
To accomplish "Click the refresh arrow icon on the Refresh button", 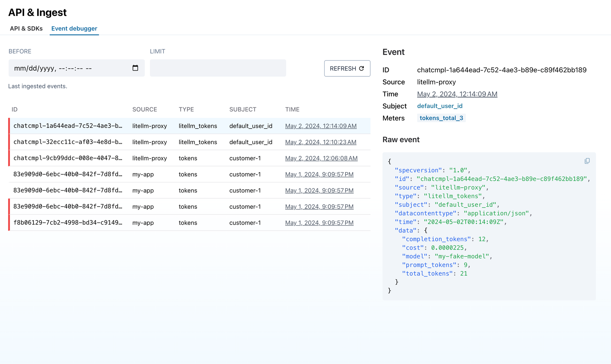I will tap(362, 68).
